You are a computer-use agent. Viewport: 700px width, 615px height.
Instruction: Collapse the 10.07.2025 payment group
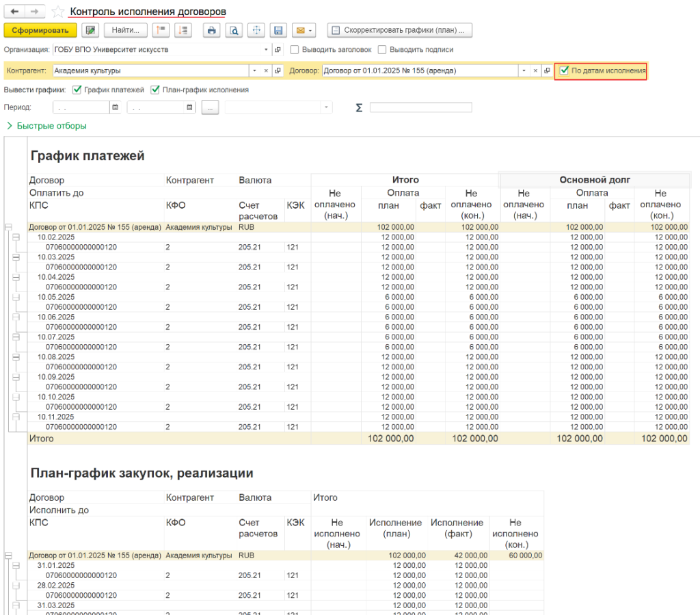(x=16, y=337)
